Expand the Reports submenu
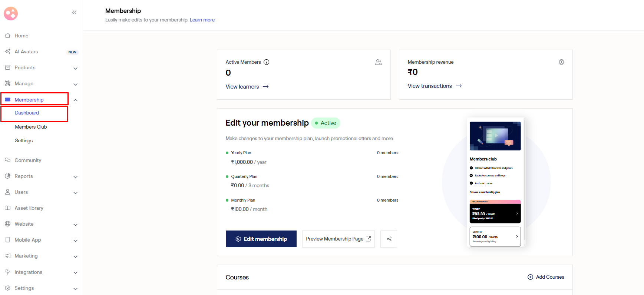The width and height of the screenshot is (644, 295). (75, 177)
